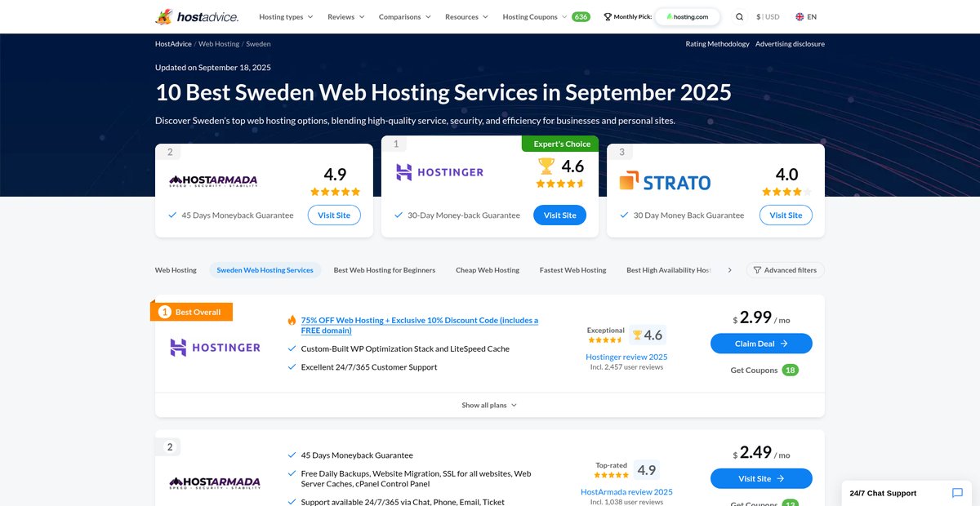Image resolution: width=980 pixels, height=506 pixels.
Task: Open the 24/7 Chat Support bubble icon
Action: tap(958, 493)
